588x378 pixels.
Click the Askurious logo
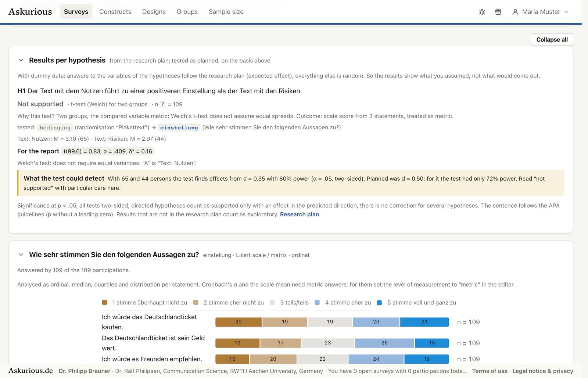click(30, 12)
